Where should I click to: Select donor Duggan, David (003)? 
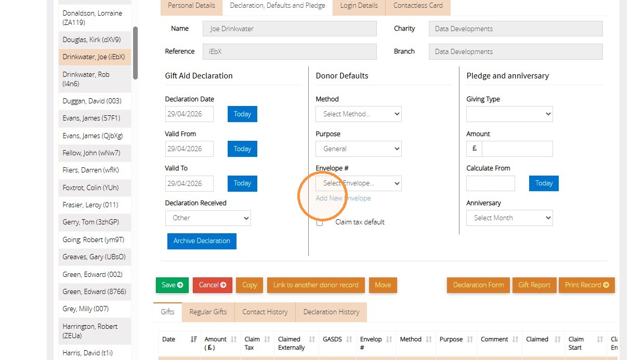[x=95, y=101]
